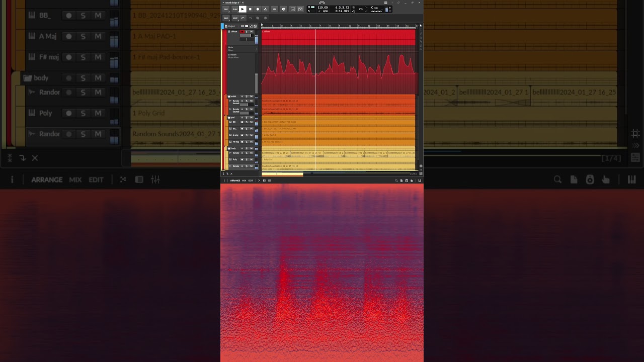Stop the transport
Image resolution: width=644 pixels, height=362 pixels.
tap(250, 9)
